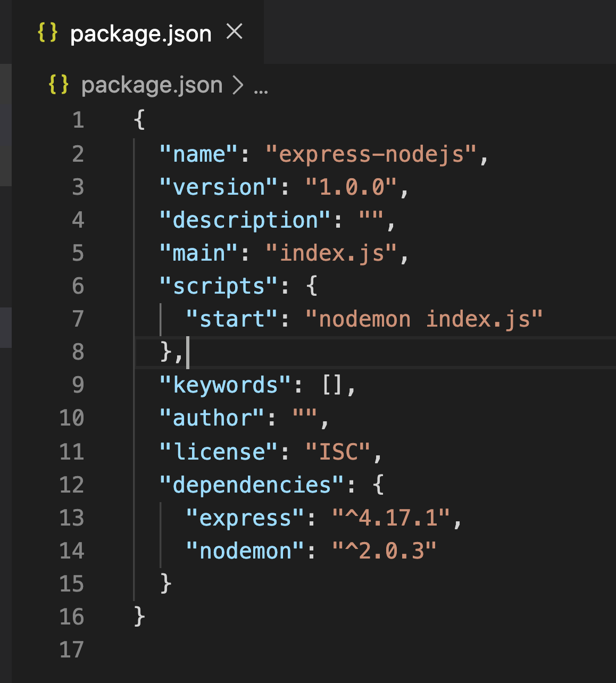616x683 pixels.
Task: Select the "name" property key
Action: [197, 154]
